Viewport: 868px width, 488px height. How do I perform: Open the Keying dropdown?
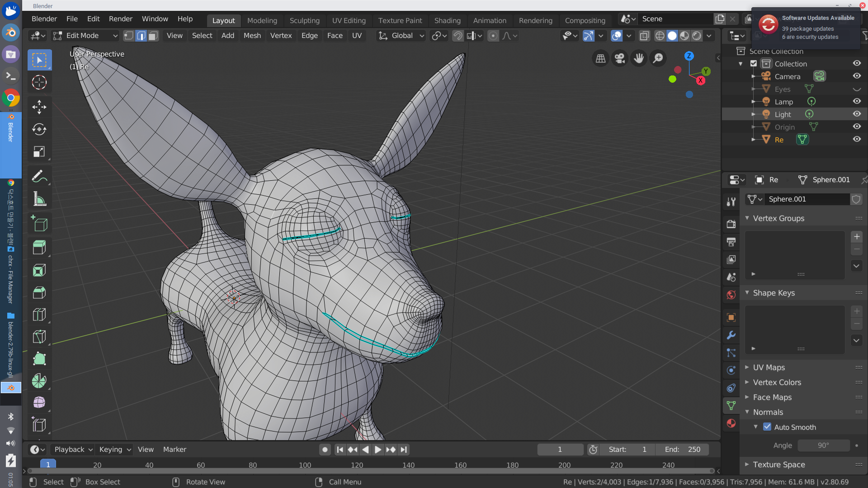tap(115, 450)
